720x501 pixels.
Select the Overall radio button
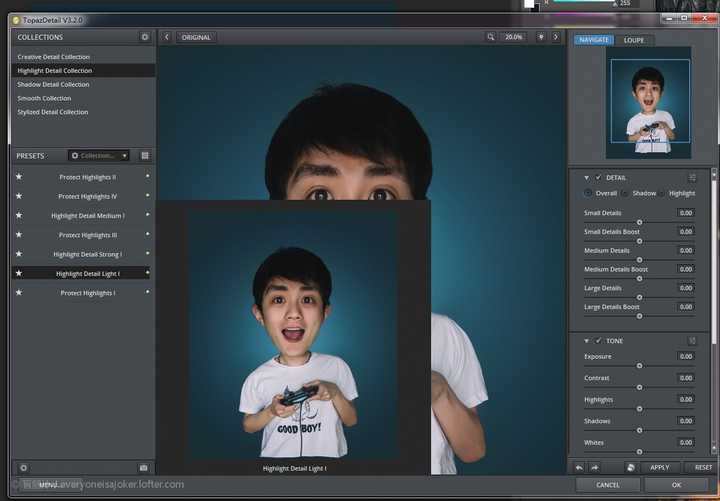[x=588, y=193]
